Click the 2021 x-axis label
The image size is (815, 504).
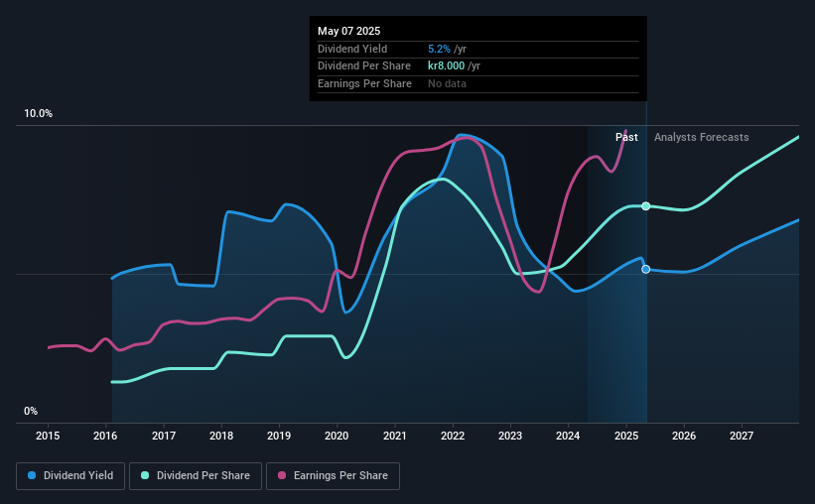(394, 436)
